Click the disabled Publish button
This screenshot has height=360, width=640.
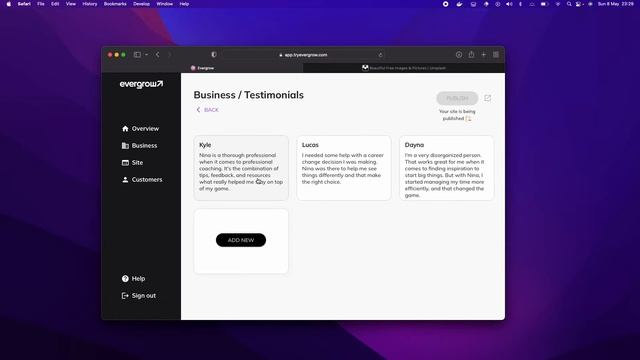[457, 98]
